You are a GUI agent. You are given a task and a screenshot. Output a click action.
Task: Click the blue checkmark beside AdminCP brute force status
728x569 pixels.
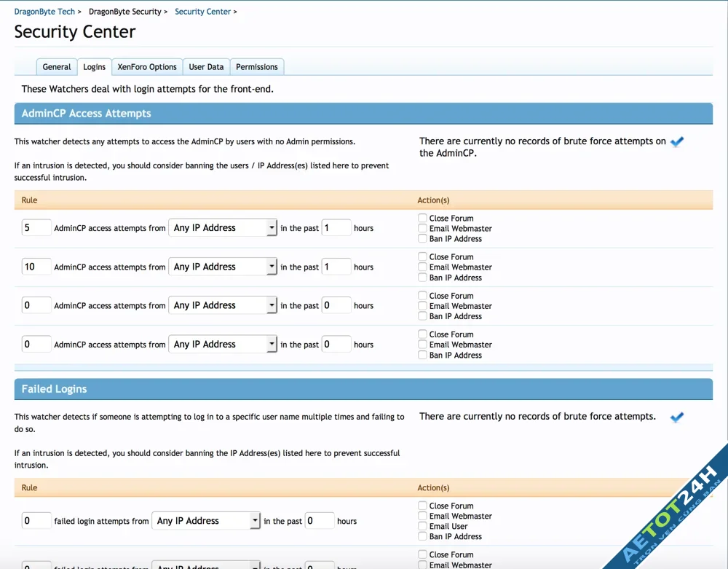[677, 142]
